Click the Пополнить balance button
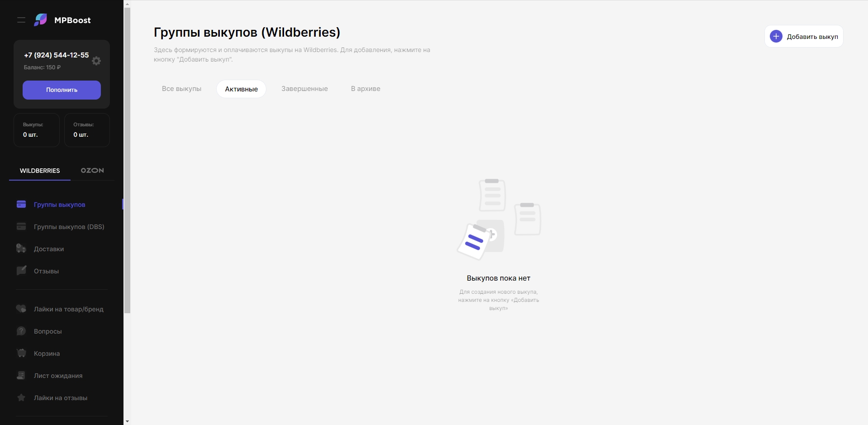This screenshot has height=425, width=868. click(62, 90)
